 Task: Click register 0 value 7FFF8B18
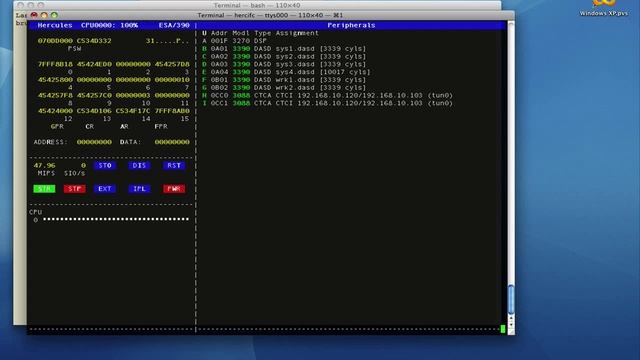tap(55, 64)
